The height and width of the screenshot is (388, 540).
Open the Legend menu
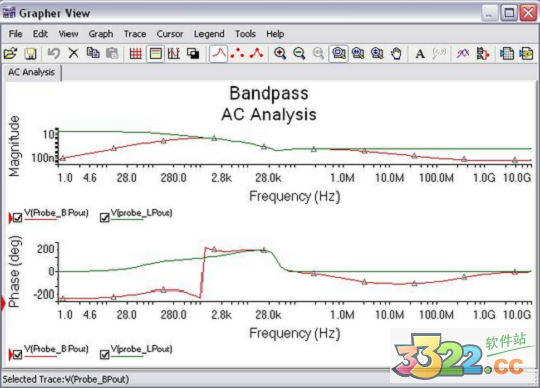click(x=209, y=34)
